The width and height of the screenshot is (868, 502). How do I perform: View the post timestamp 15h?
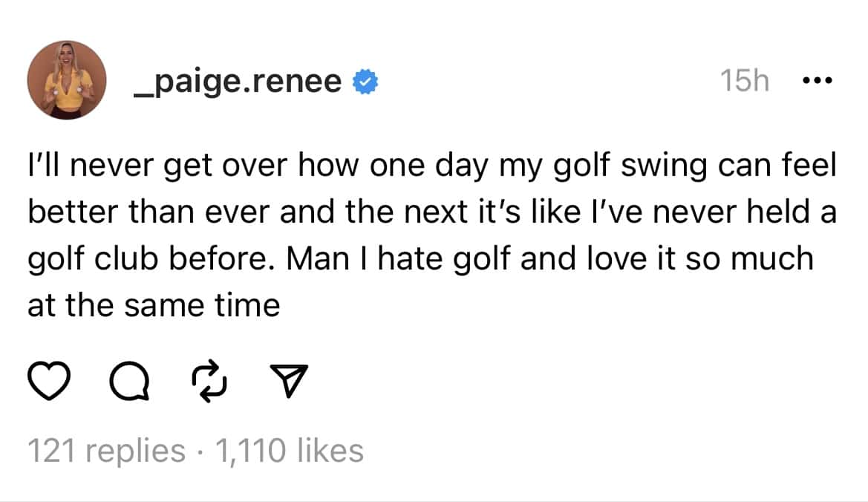click(743, 80)
